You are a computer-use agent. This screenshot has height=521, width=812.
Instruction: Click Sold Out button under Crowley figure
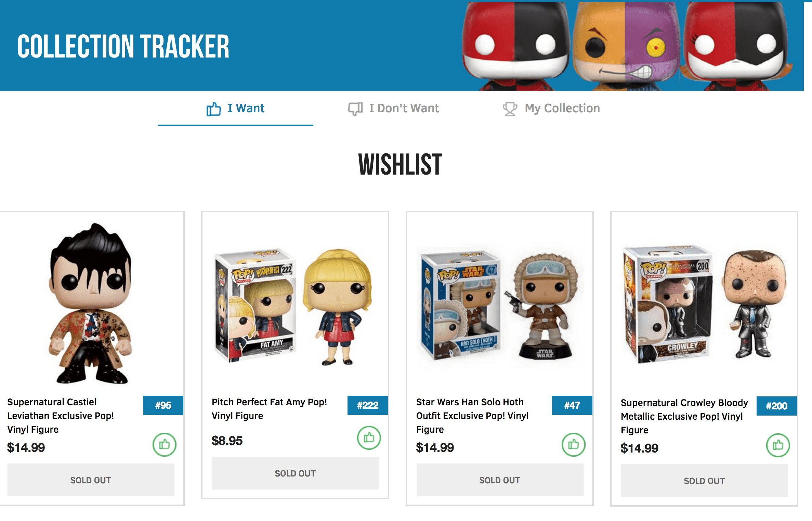pyautogui.click(x=705, y=481)
